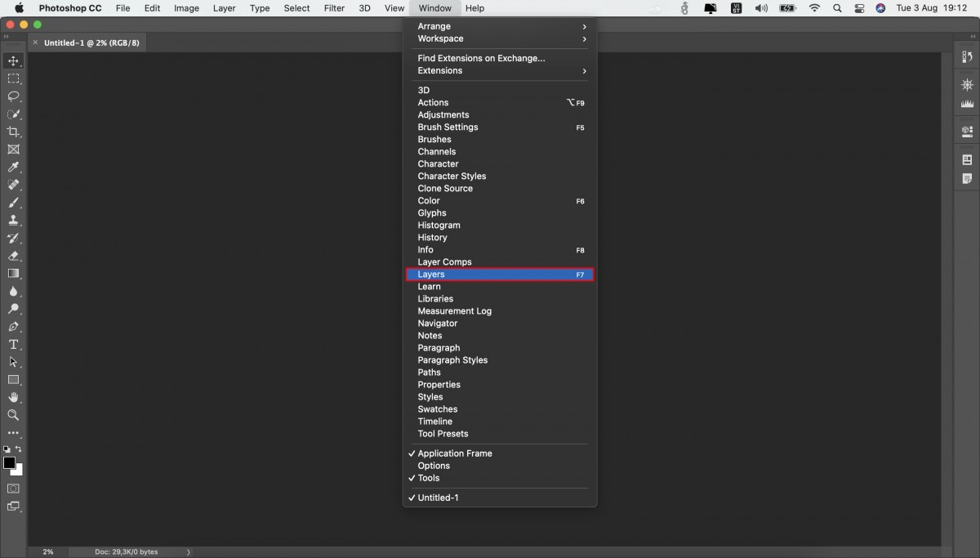This screenshot has width=980, height=558.
Task: Choose Brush Settings in the Window menu
Action: pos(500,127)
